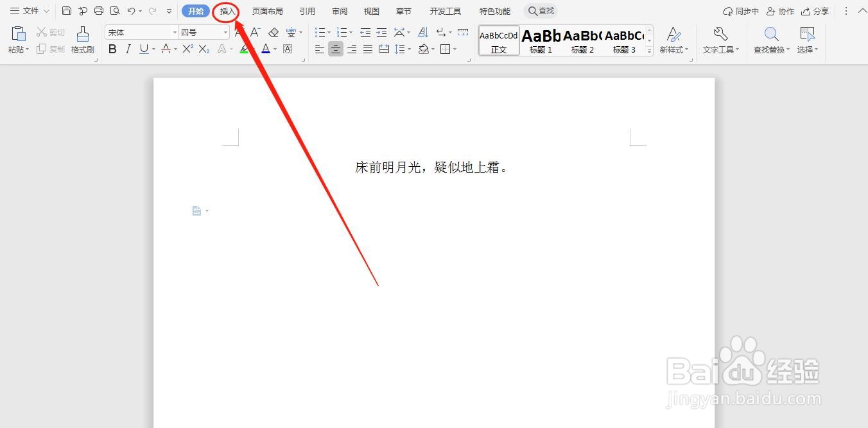Viewport: 868px width, 428px height.
Task: Click the line spacing icon
Action: [400, 49]
